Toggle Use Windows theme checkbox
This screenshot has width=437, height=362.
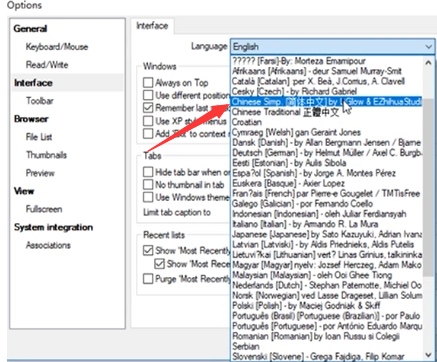pos(148,197)
